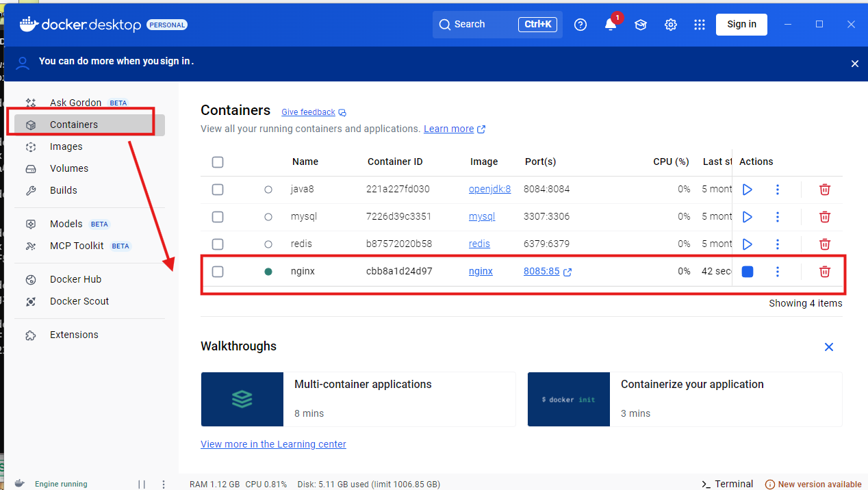Click the user avatar icon in banner

click(23, 64)
